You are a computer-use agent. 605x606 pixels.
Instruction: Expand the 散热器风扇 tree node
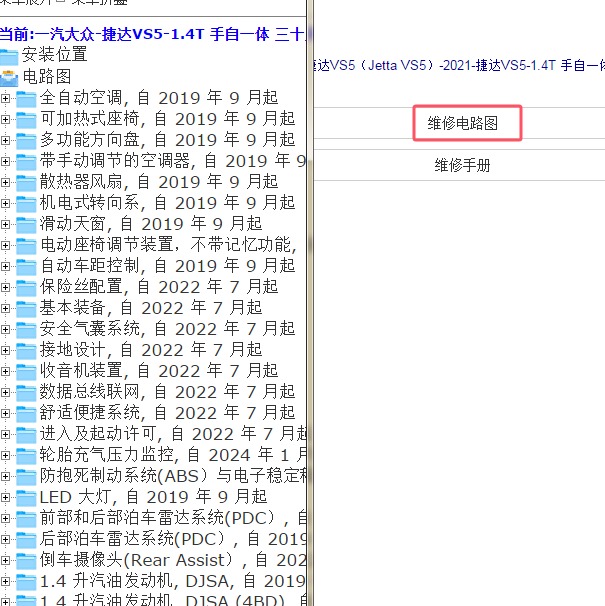[5, 182]
